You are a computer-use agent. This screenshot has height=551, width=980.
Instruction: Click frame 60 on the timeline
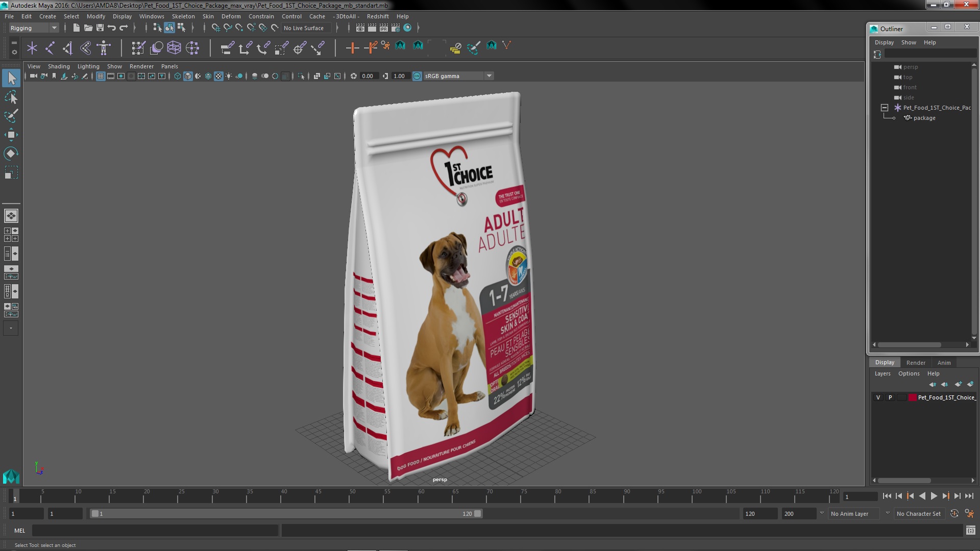tap(421, 496)
